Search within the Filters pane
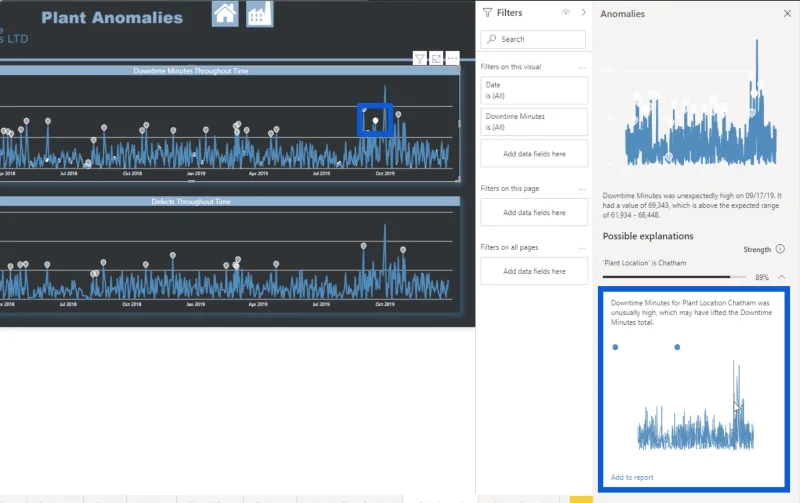 tap(533, 39)
